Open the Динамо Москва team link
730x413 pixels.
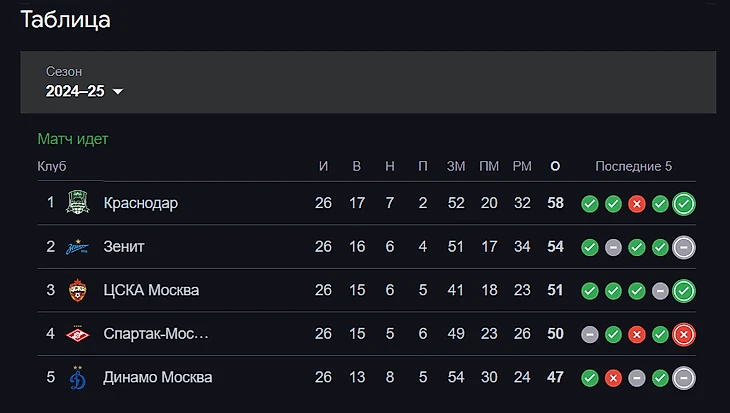click(158, 377)
